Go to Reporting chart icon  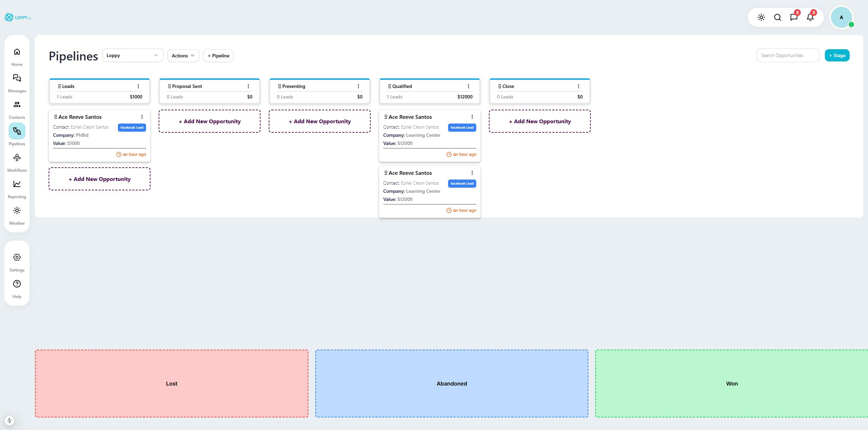(17, 184)
